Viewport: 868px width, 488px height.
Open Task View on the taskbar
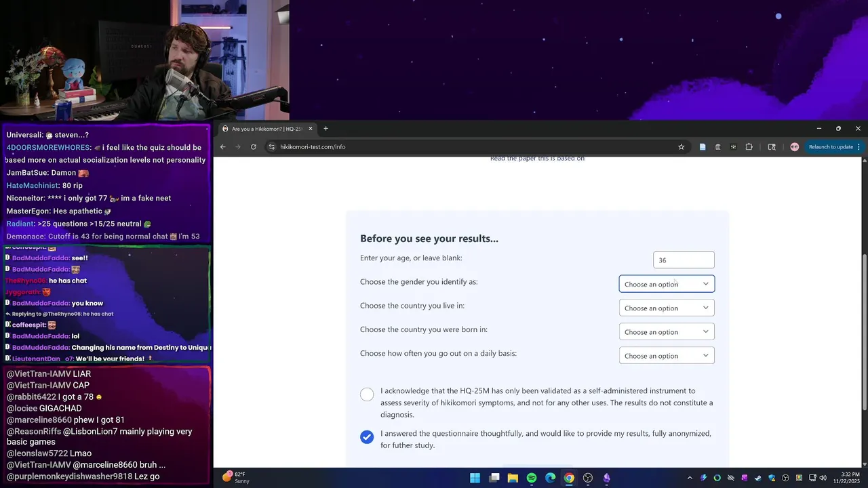click(494, 478)
